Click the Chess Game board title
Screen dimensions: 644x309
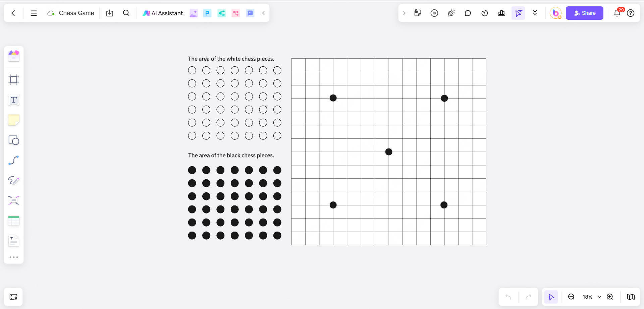pyautogui.click(x=76, y=13)
